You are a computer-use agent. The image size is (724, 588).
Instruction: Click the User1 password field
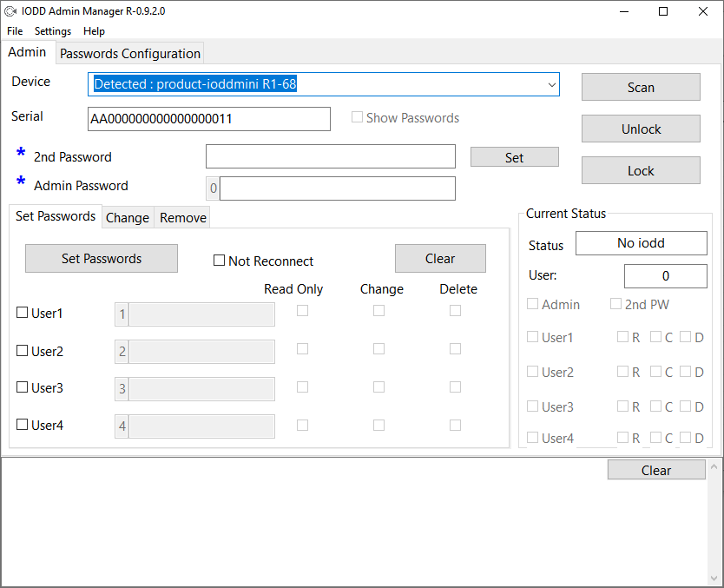pos(201,314)
